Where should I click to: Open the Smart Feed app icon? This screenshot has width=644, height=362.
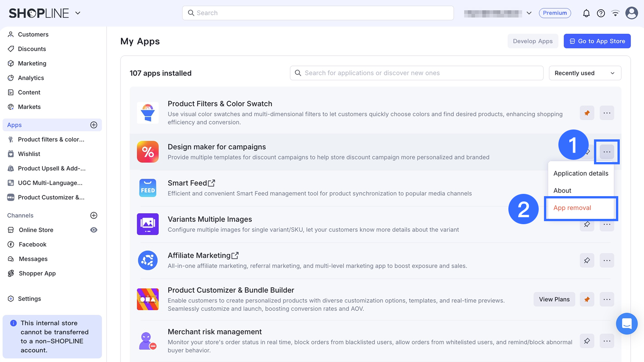pyautogui.click(x=148, y=188)
